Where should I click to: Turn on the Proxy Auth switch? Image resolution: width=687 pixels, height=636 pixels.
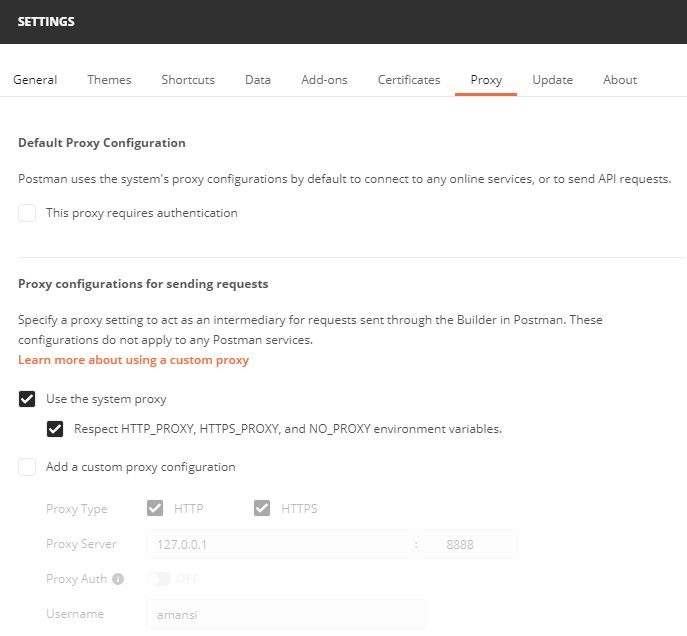(x=158, y=579)
